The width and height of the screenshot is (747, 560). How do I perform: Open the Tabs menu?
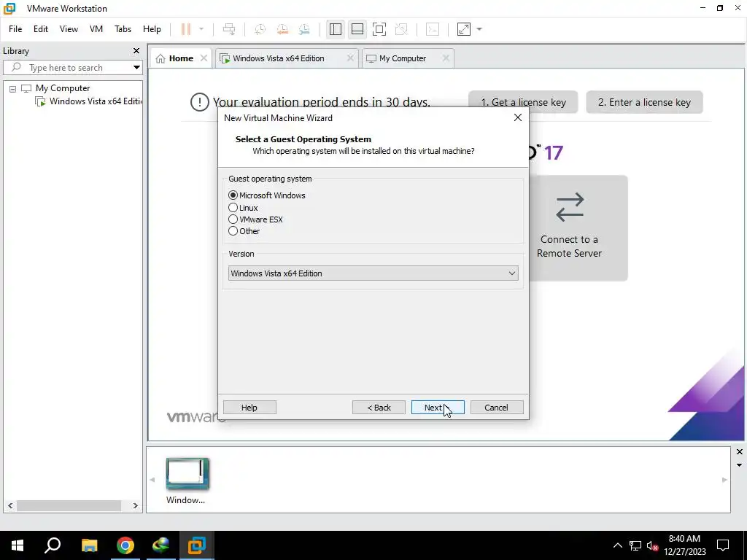123,29
